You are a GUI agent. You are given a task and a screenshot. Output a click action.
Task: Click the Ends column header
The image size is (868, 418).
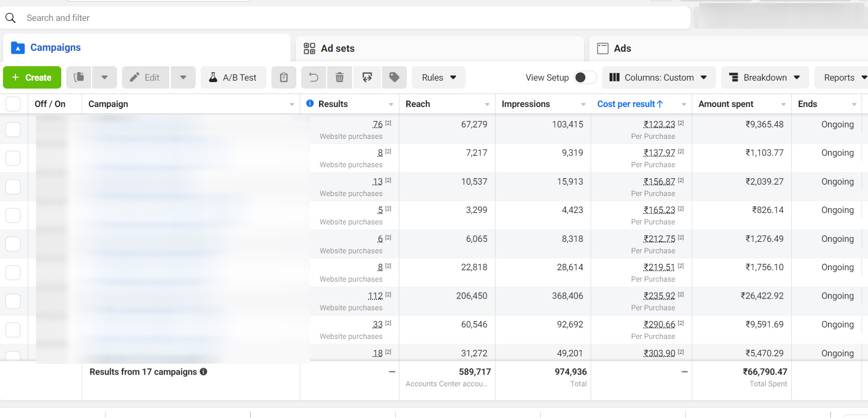point(807,104)
